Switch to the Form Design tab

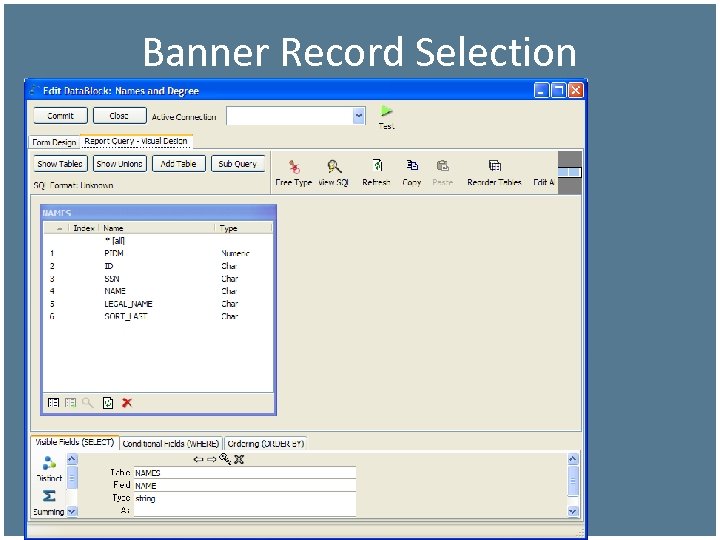(x=54, y=142)
